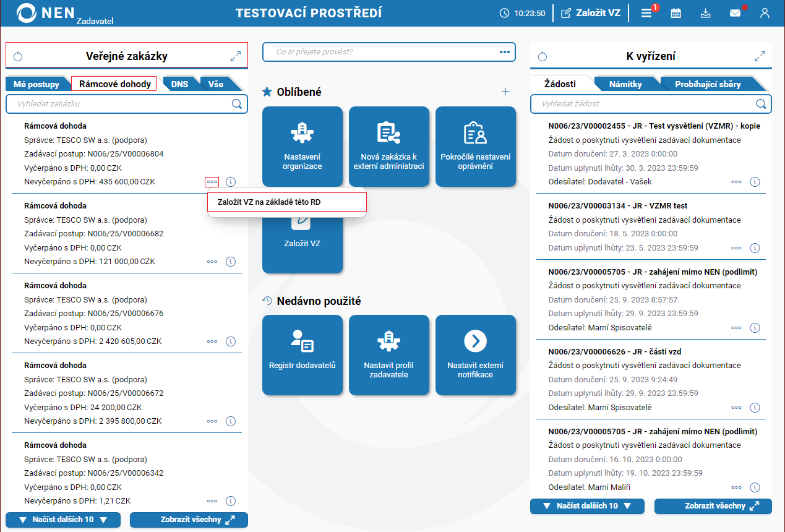
Task: Open the user profile icon
Action: (765, 13)
